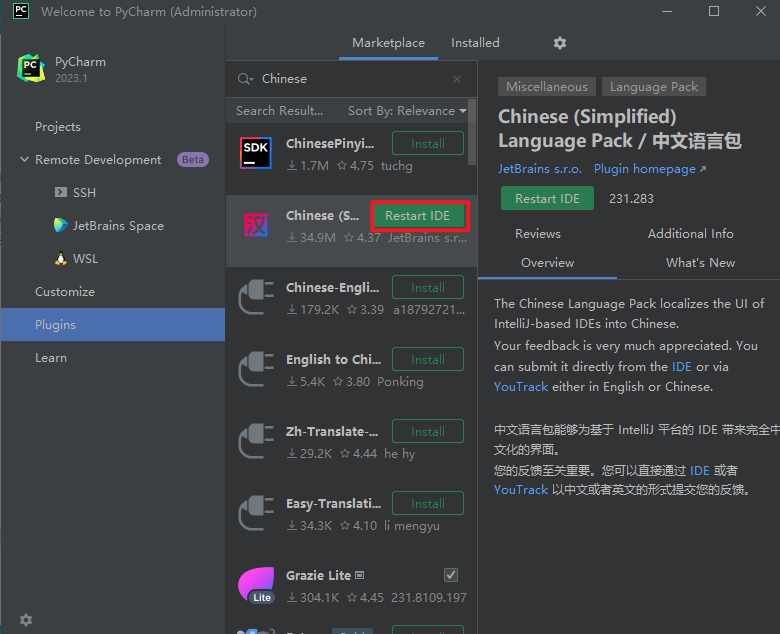780x634 pixels.
Task: Install the Chinese-English plugin
Action: pyautogui.click(x=428, y=287)
